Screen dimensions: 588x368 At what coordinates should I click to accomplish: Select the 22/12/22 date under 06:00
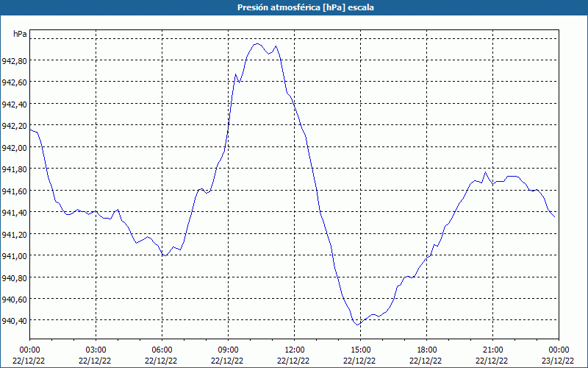[x=161, y=361]
